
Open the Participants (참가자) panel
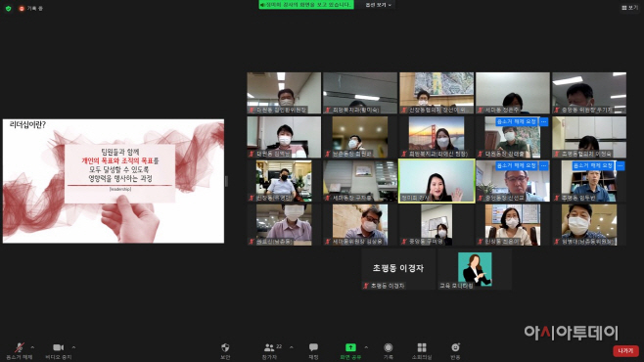click(x=269, y=351)
